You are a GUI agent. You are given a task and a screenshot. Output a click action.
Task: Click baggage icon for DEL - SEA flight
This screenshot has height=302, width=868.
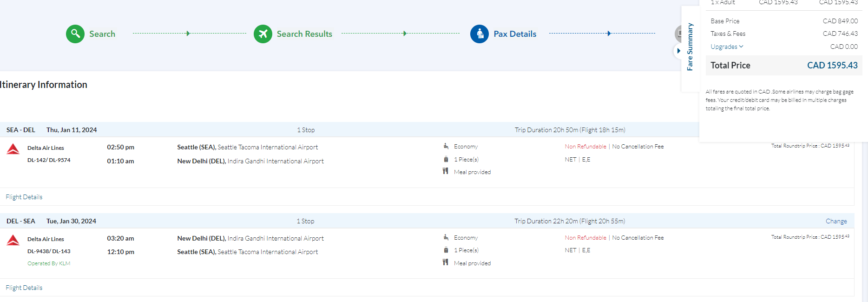[x=446, y=250]
